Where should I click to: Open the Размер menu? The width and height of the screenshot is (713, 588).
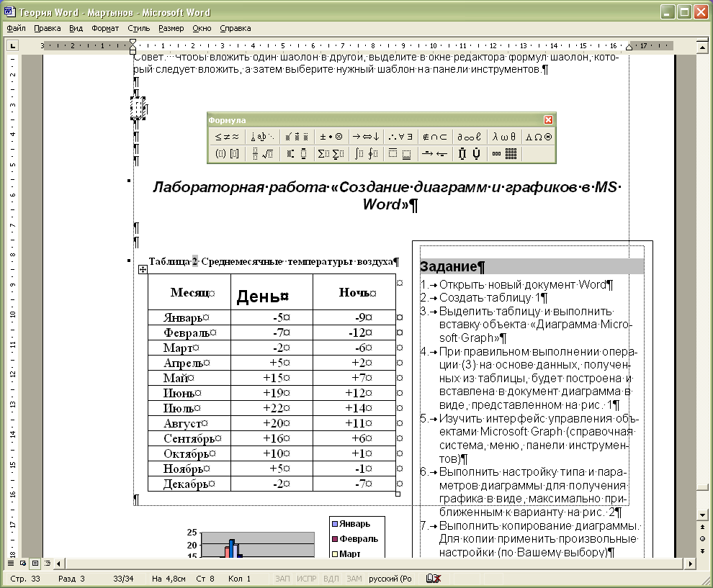(171, 28)
